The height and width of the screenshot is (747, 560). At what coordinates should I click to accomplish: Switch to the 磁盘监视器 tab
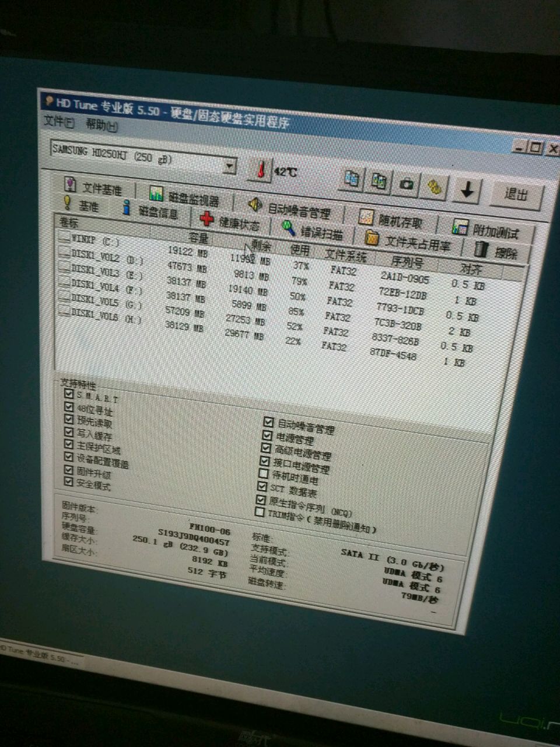pos(184,197)
